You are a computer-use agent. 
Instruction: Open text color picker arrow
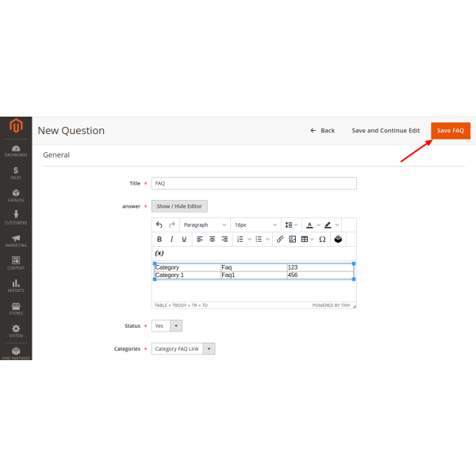318,225
